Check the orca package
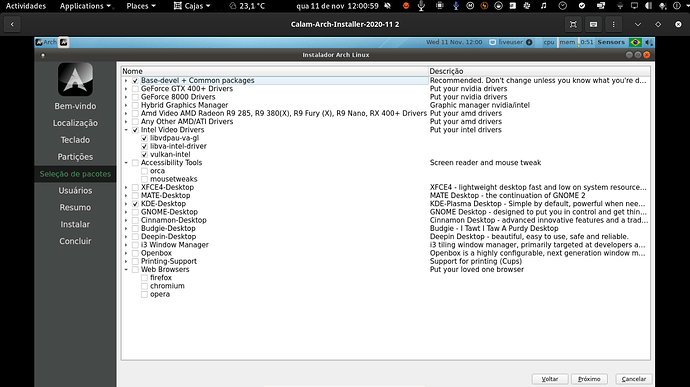The height and width of the screenshot is (387, 690). point(144,171)
